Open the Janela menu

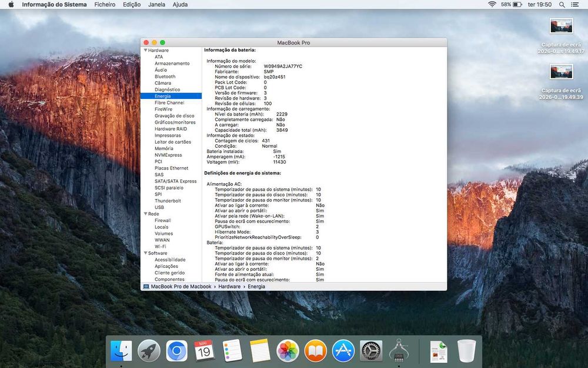point(156,5)
